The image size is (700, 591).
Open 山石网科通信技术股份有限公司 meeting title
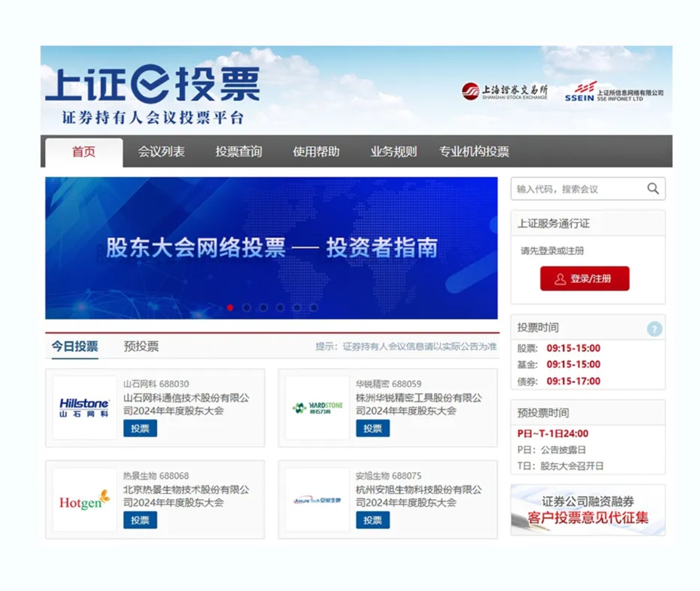click(186, 404)
